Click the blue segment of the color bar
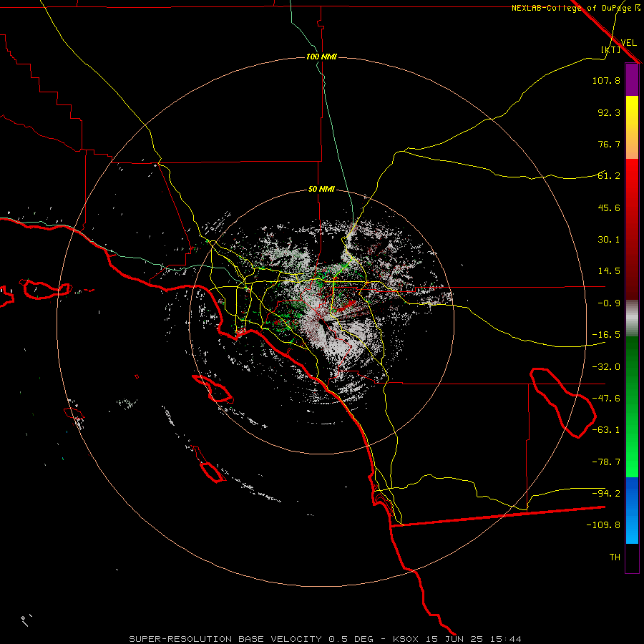The width and height of the screenshot is (644, 644). pos(632,510)
